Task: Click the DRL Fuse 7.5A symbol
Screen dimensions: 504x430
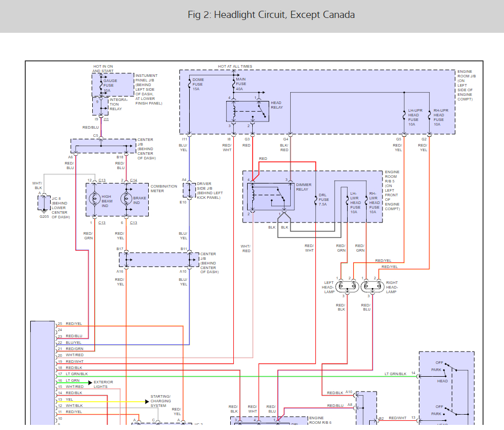Action: pyautogui.click(x=316, y=199)
